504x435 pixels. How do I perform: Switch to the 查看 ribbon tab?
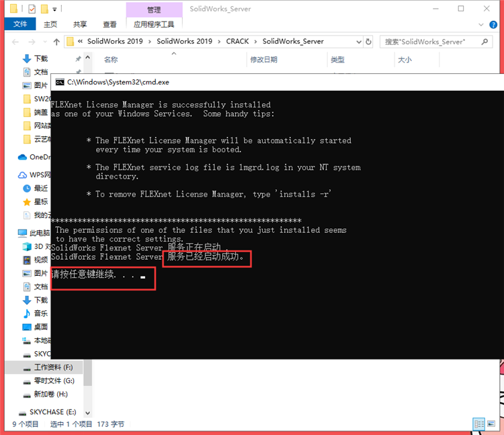click(110, 24)
